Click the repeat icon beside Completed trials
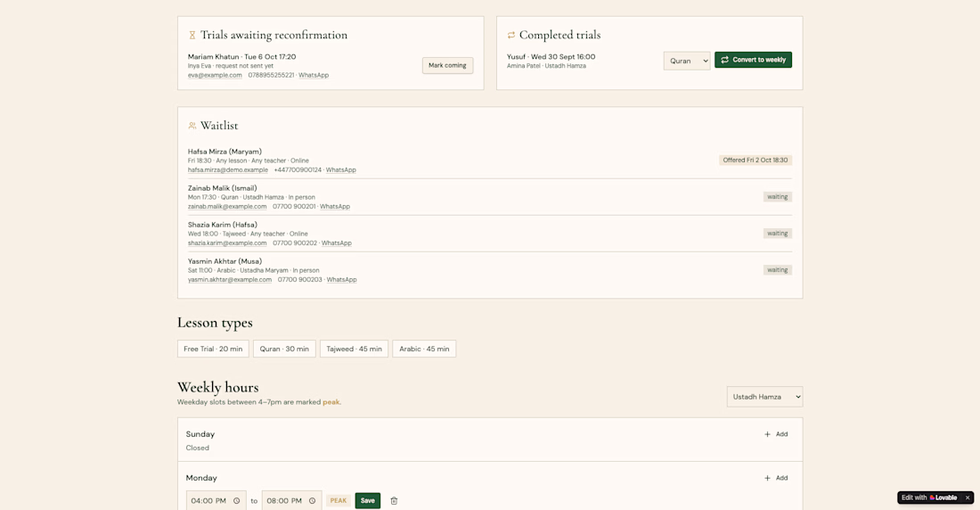The image size is (980, 510). pyautogui.click(x=511, y=35)
